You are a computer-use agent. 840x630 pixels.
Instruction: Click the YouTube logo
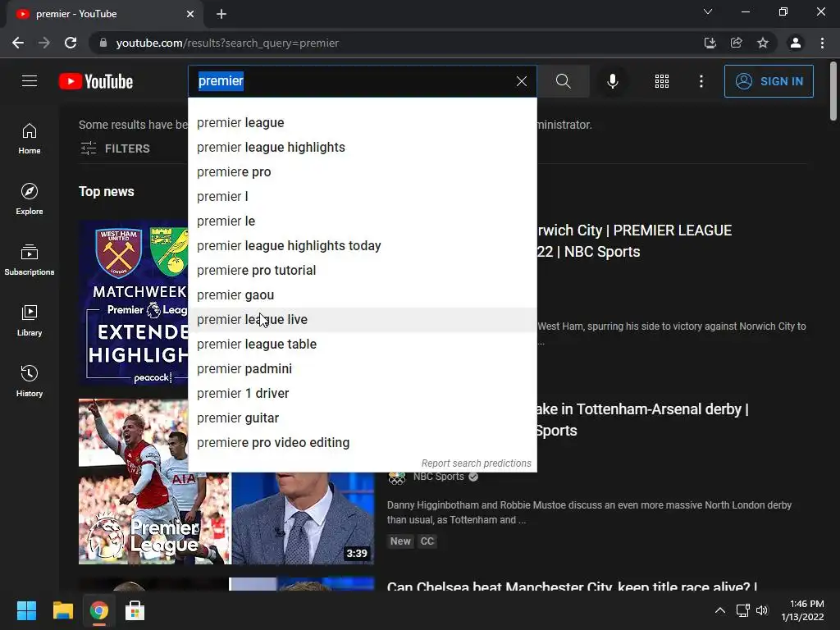(96, 81)
